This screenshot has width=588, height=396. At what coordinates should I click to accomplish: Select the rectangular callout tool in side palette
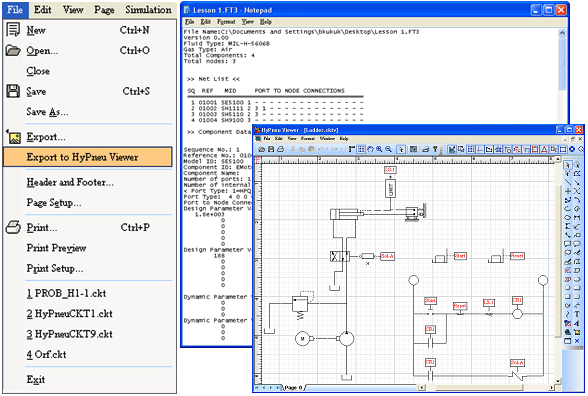(x=568, y=243)
